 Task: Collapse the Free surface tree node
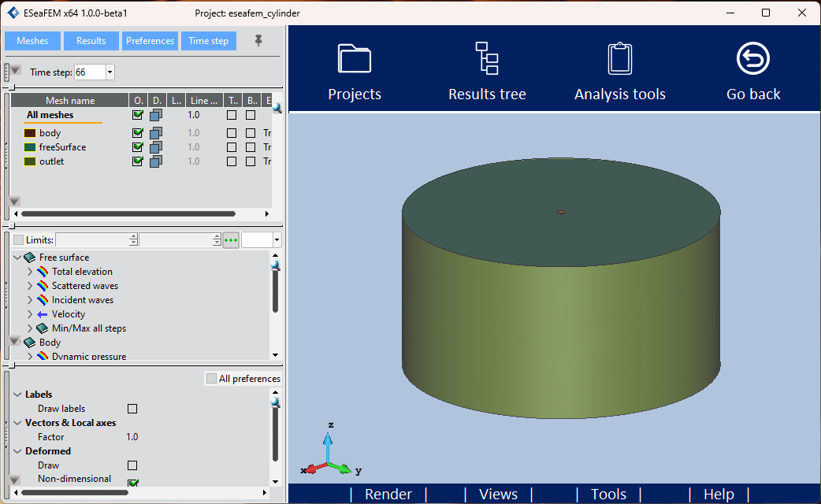[17, 258]
